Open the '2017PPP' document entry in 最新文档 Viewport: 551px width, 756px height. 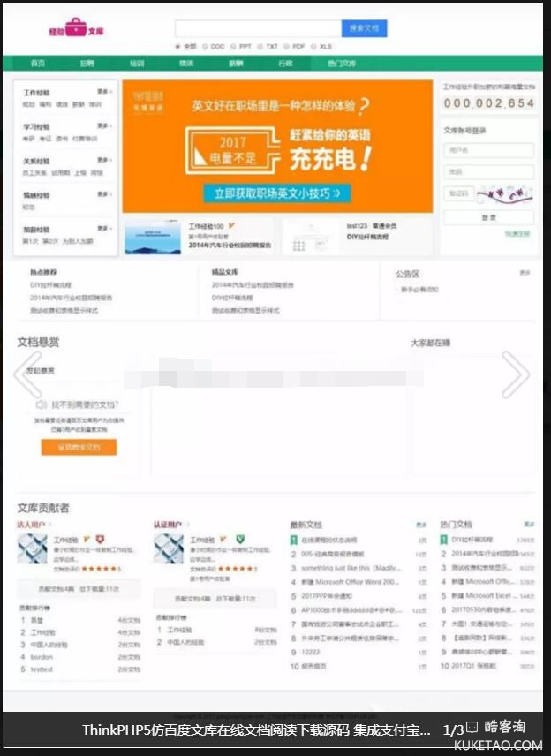(327, 596)
